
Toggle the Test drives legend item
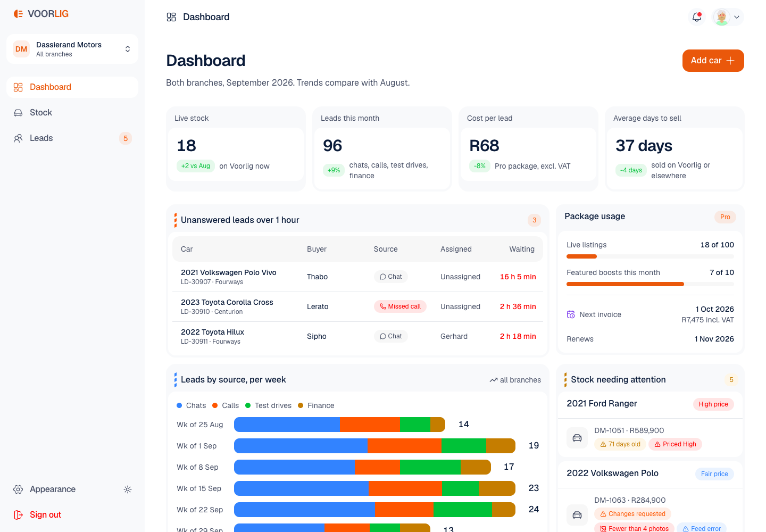tap(268, 405)
